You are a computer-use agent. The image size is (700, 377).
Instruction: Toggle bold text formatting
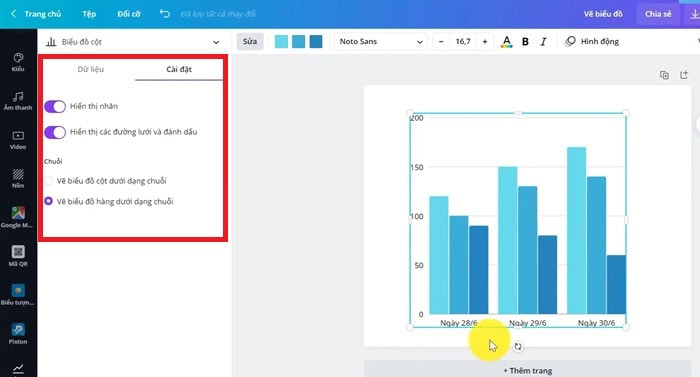pyautogui.click(x=525, y=42)
